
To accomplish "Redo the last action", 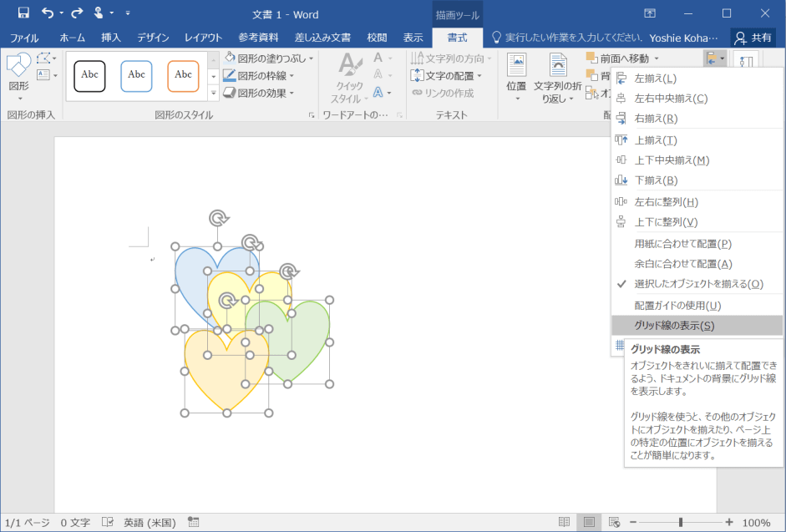I will [x=77, y=13].
